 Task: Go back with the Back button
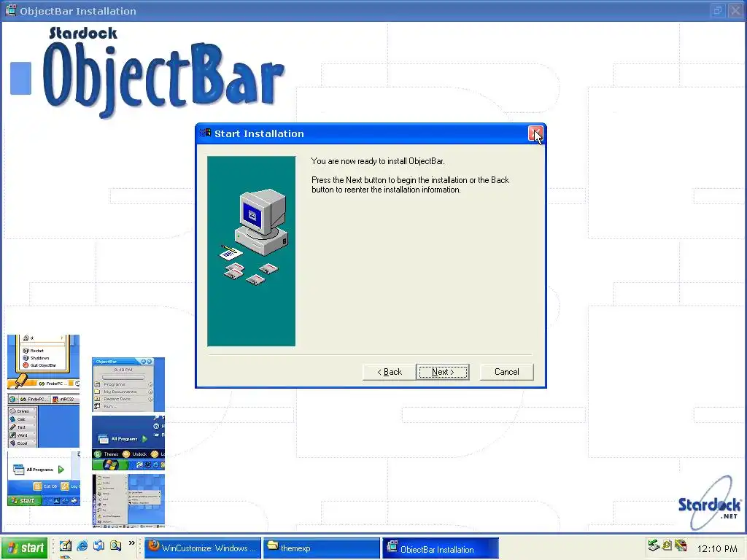[x=390, y=372]
